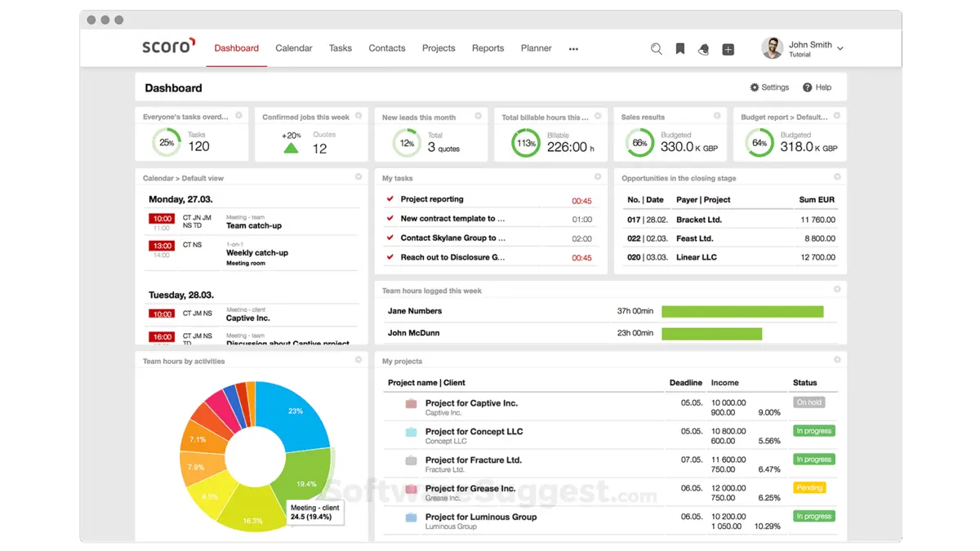Click gear on Calendar Default view widget
This screenshot has height=551, width=980.
[359, 177]
